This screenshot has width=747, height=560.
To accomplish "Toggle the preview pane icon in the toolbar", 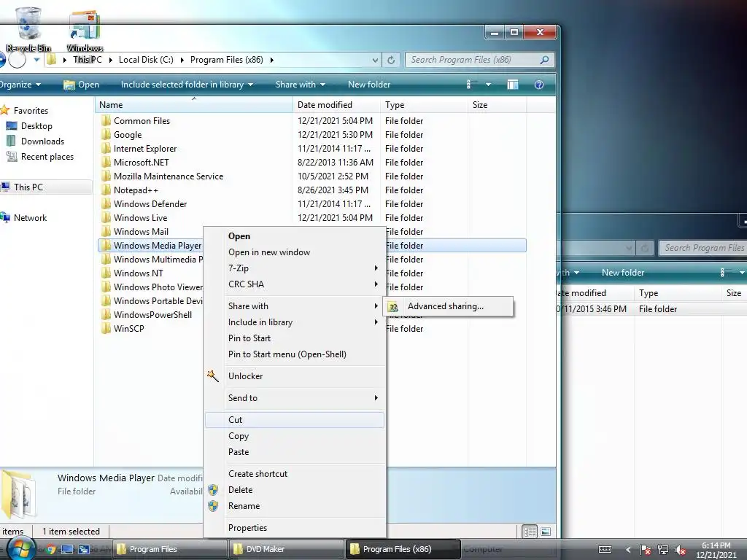I will pyautogui.click(x=513, y=85).
